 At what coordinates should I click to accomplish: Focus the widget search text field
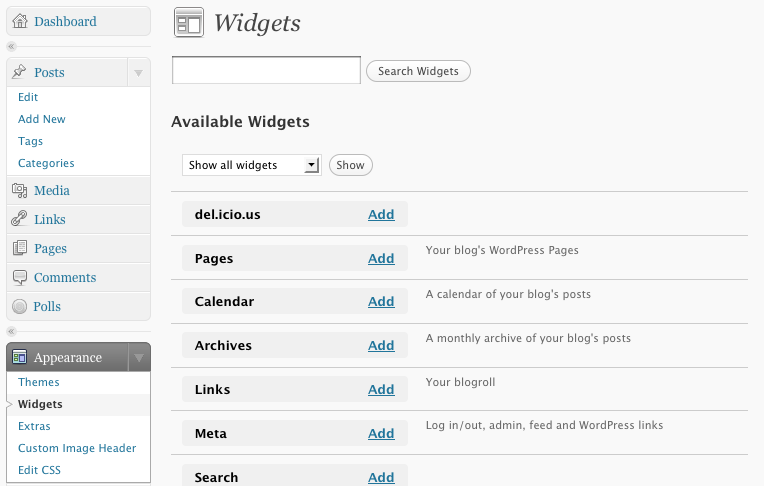tap(266, 70)
